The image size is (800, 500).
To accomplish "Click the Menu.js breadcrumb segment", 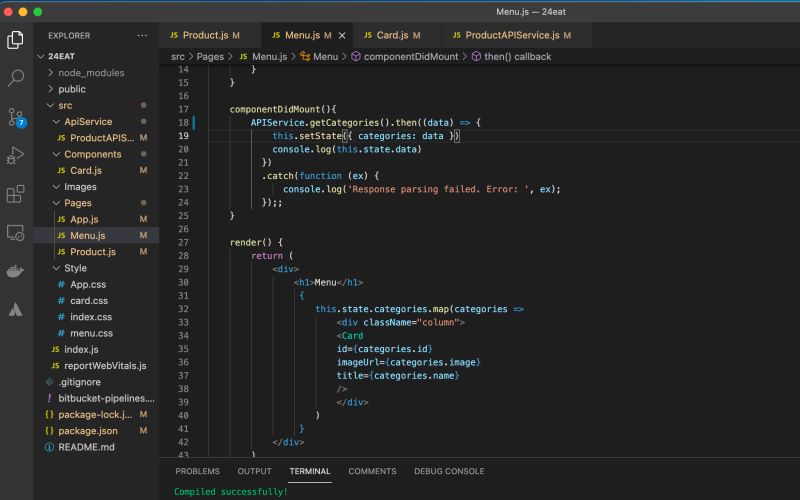I will tap(263, 57).
